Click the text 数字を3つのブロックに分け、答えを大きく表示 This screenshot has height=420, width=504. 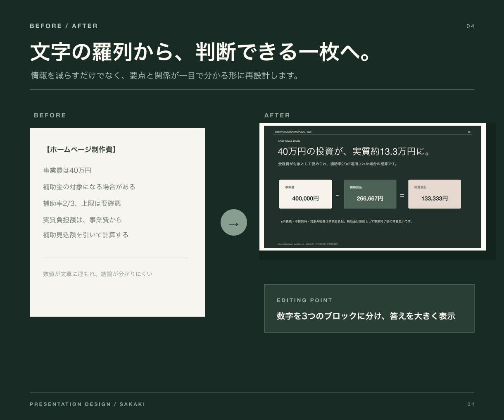coord(366,316)
